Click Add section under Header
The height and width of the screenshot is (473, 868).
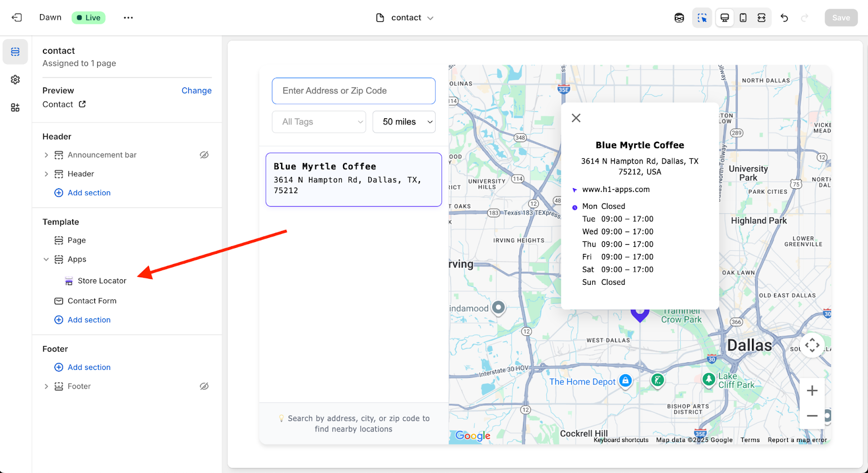click(x=82, y=193)
